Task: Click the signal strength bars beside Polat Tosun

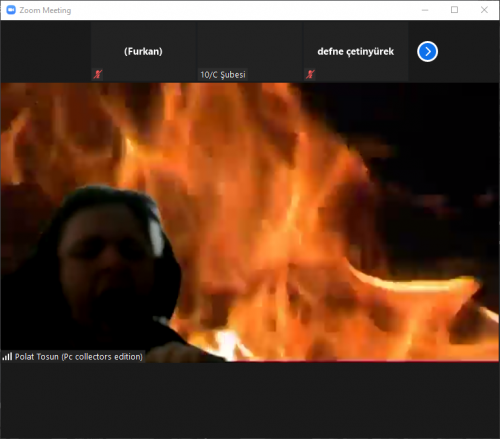Action: tap(7, 356)
